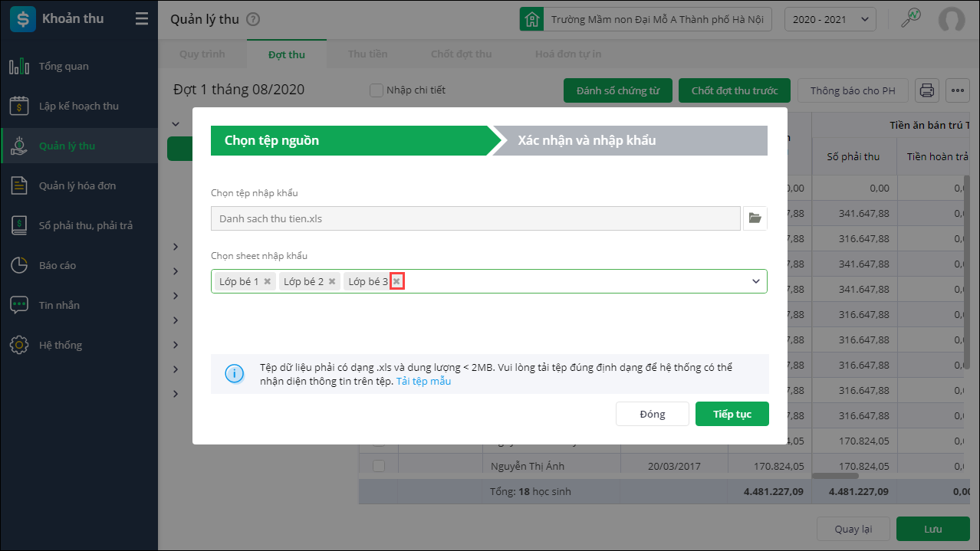Image resolution: width=980 pixels, height=551 pixels.
Task: Switch to the Quy trình tab
Action: pos(202,54)
